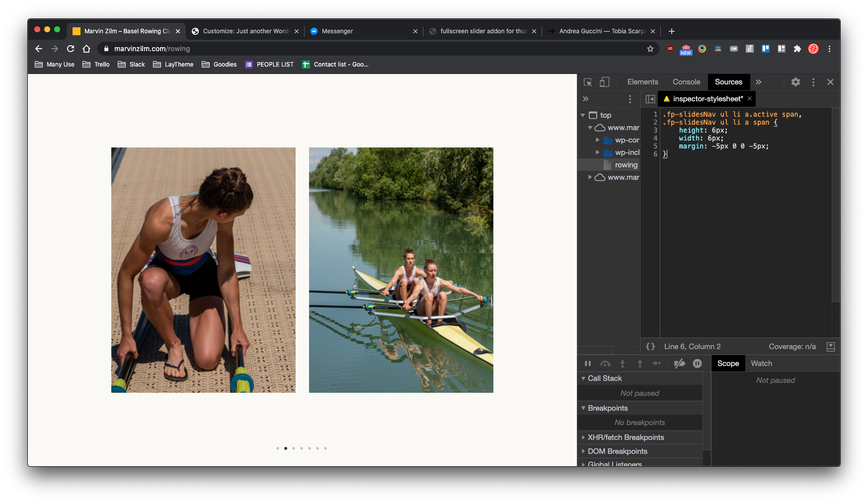
Task: Open the Extensions puzzle icon
Action: click(797, 49)
